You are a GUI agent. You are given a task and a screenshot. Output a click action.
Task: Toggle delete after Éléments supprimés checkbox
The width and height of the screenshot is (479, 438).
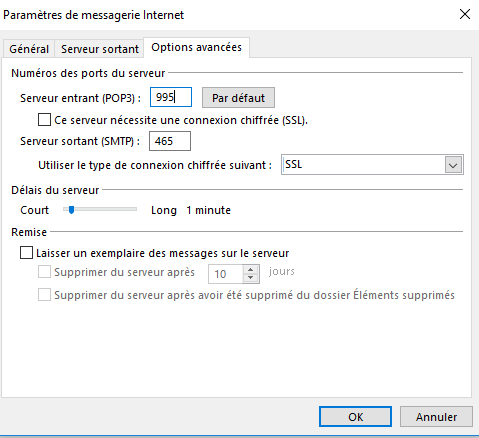(x=44, y=295)
